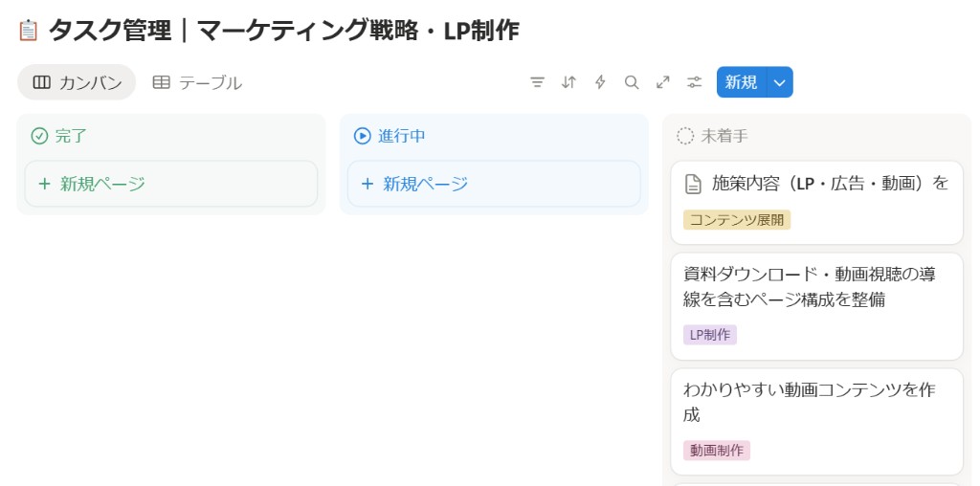Click the 動画制作 pink tag

pyautogui.click(x=716, y=451)
